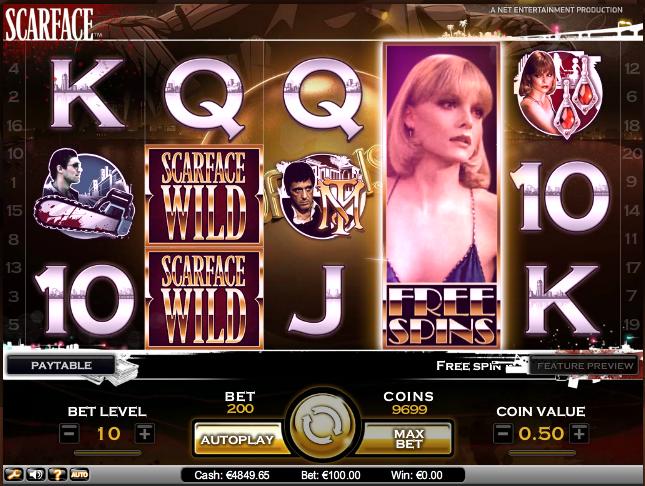
Task: Mute sound with the speaker icon
Action: click(35, 475)
